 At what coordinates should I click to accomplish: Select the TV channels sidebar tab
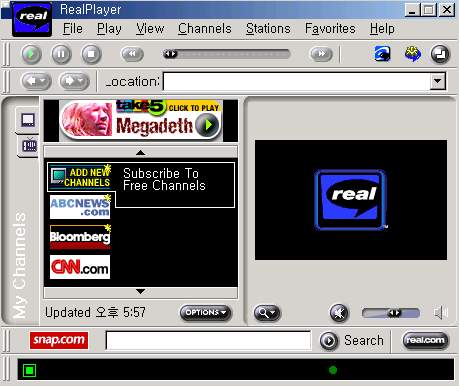click(29, 146)
